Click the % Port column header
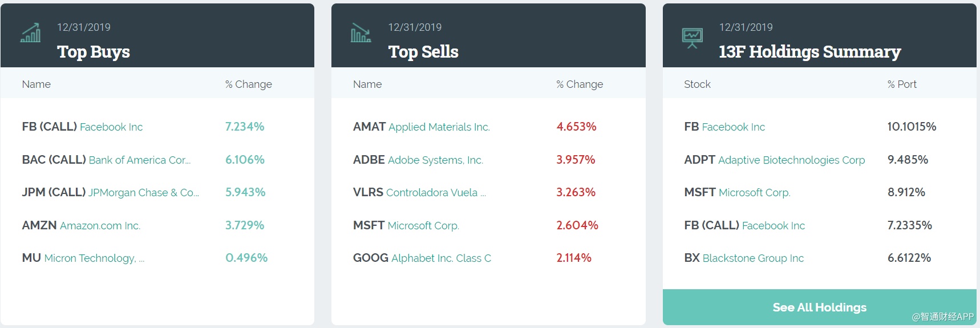The height and width of the screenshot is (328, 980). 902,84
